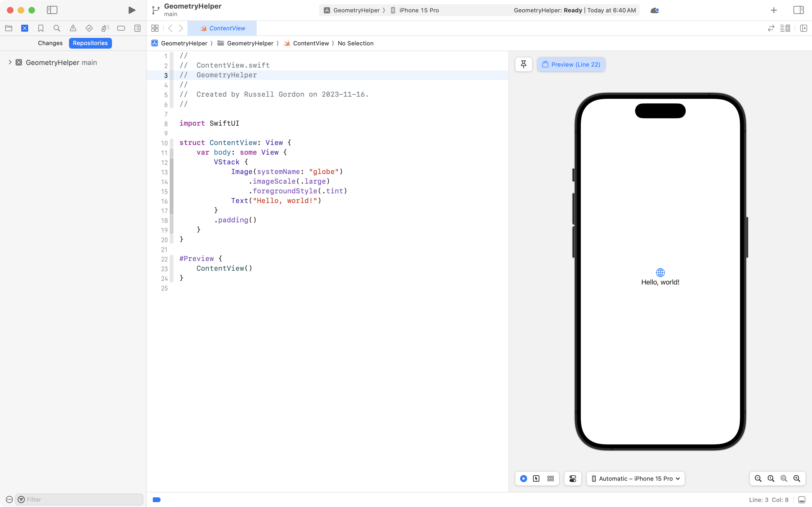Switch to device settings in preview controls
812x507 pixels.
coord(572,479)
